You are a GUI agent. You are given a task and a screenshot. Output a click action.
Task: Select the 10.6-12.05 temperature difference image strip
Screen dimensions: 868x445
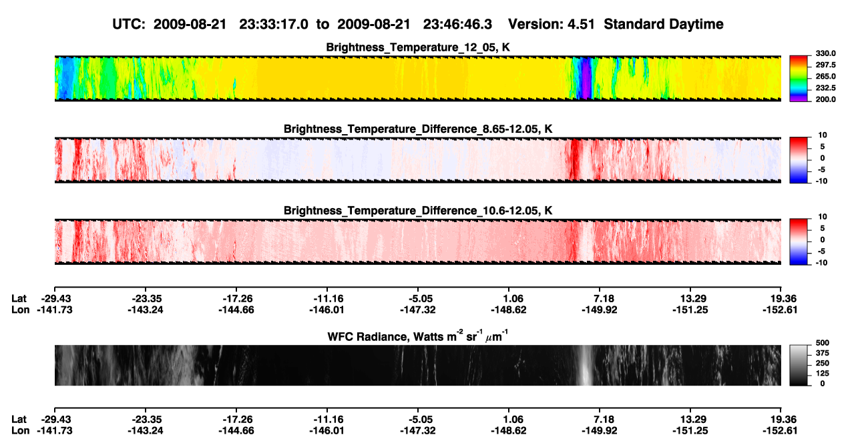pyautogui.click(x=417, y=241)
